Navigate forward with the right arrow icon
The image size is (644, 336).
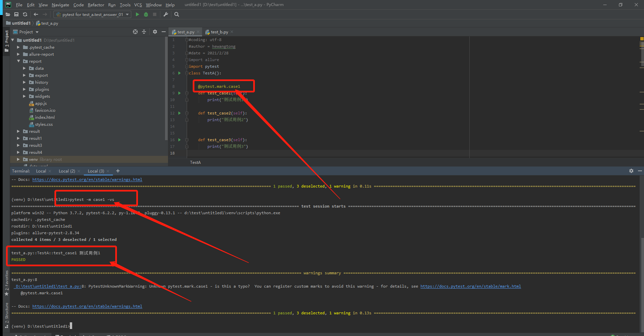[45, 14]
